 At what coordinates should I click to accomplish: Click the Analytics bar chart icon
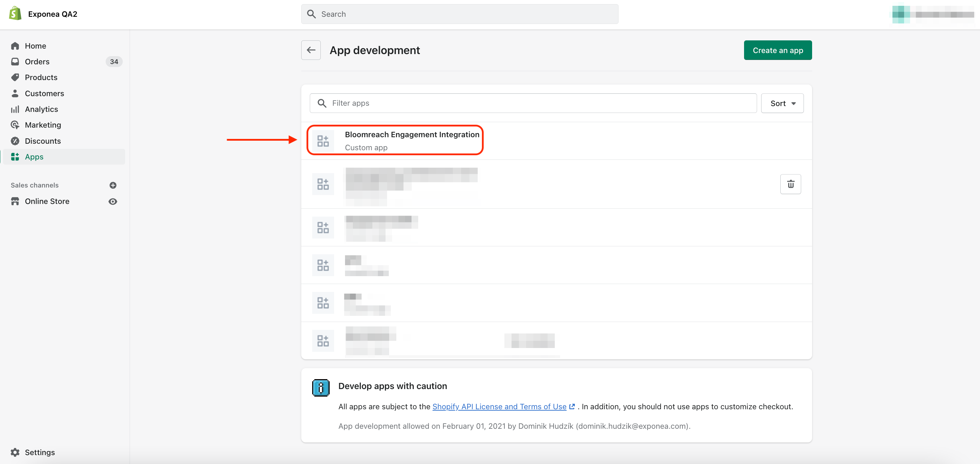pyautogui.click(x=15, y=109)
